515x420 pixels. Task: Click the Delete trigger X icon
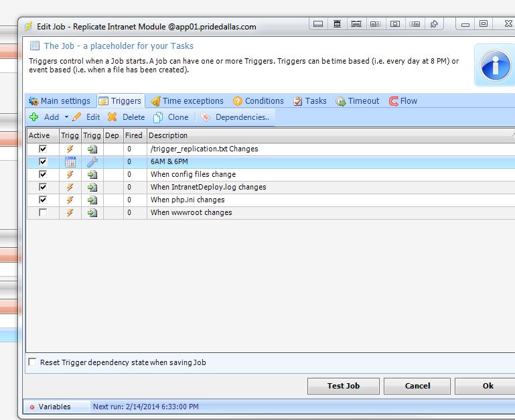[x=113, y=117]
